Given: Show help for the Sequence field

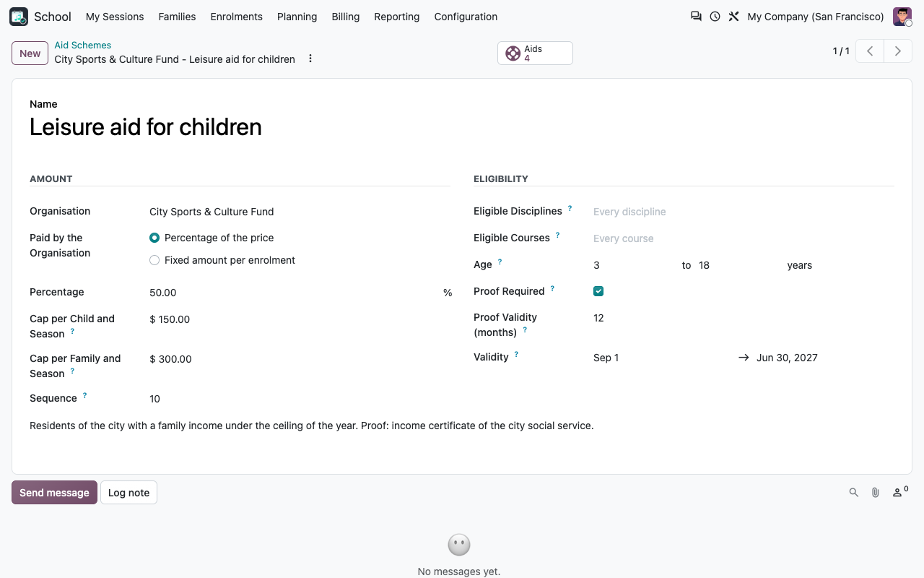Looking at the screenshot, I should 84,395.
